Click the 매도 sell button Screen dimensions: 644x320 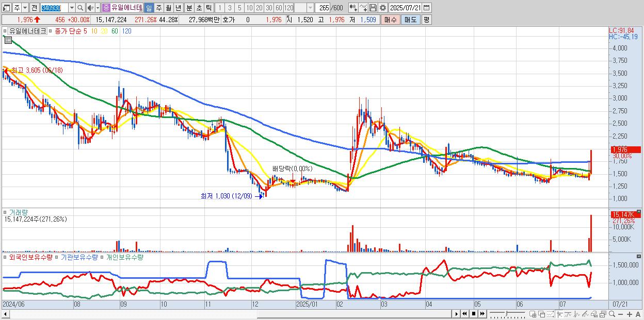(x=411, y=20)
